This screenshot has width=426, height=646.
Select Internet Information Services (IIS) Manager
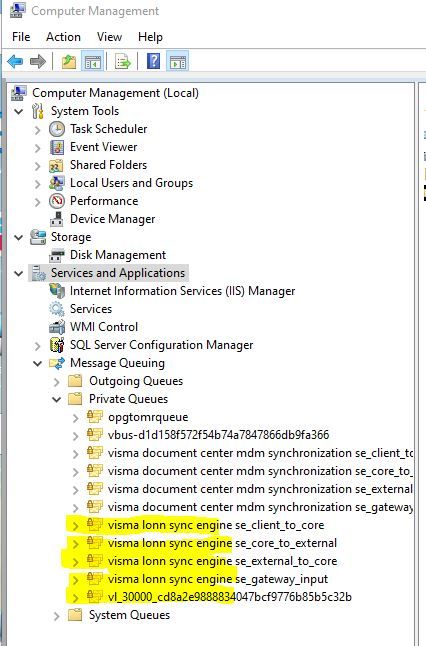[x=183, y=291]
